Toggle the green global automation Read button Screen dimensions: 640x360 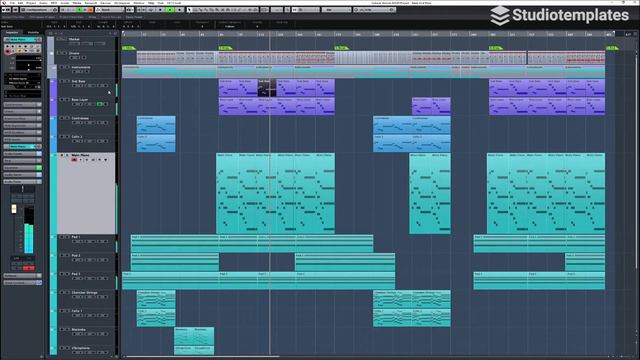[80, 9]
